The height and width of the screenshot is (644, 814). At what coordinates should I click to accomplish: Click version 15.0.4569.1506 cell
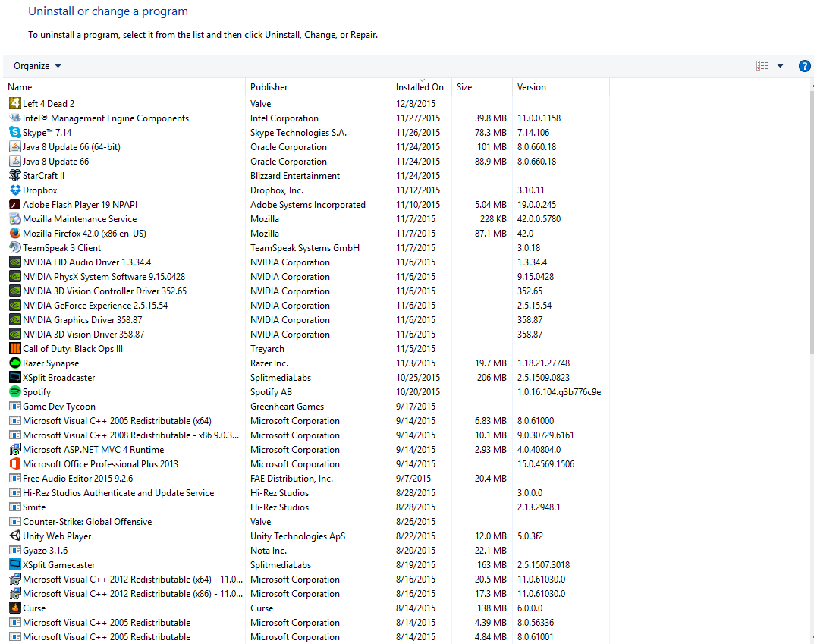click(545, 464)
